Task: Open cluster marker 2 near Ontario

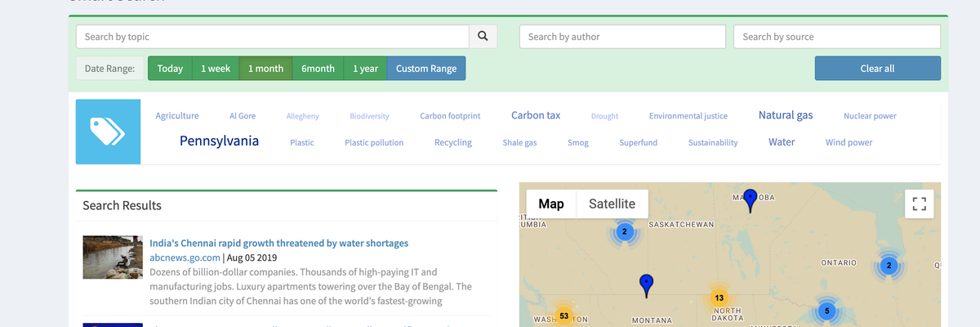Action: 889,266
